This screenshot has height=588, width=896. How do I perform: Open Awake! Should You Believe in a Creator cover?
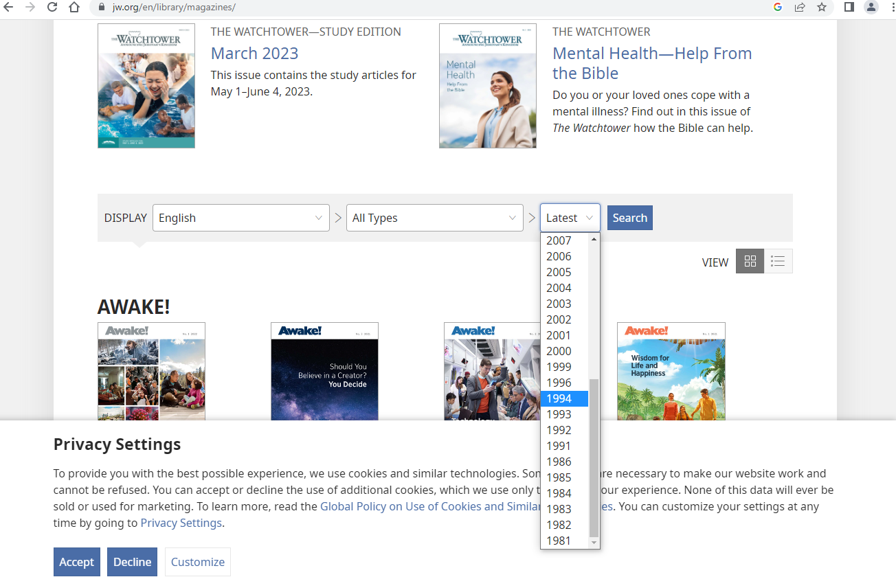coord(324,372)
